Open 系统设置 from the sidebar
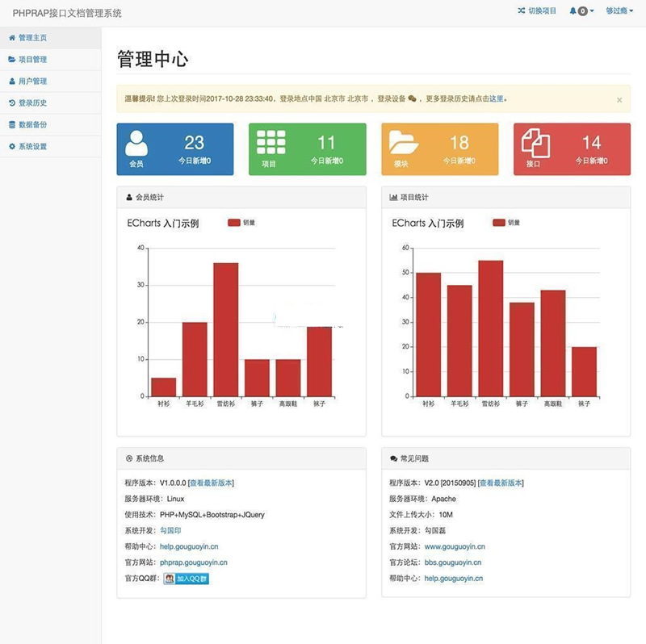 32,147
